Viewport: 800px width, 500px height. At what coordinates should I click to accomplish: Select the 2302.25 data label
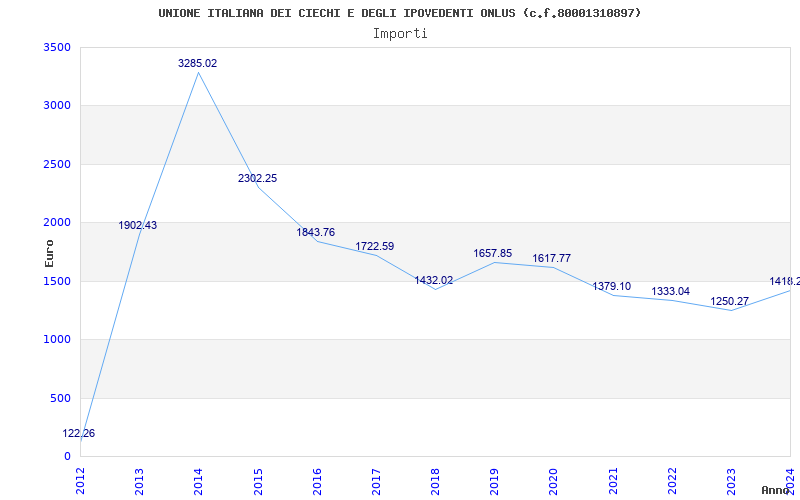coord(257,178)
